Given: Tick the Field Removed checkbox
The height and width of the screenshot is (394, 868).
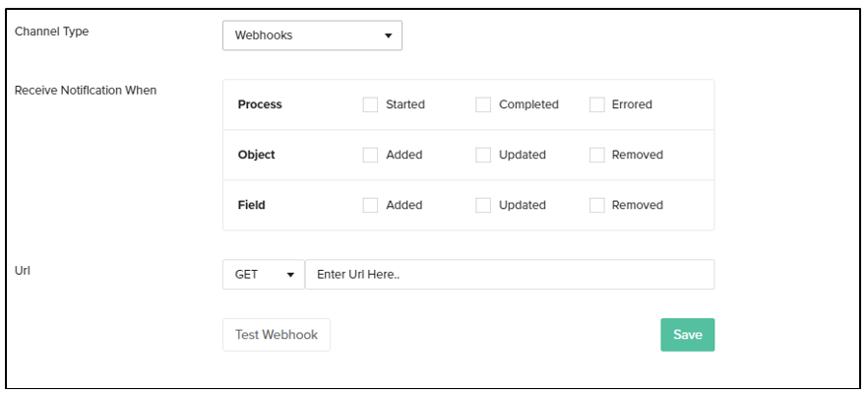Looking at the screenshot, I should (596, 205).
